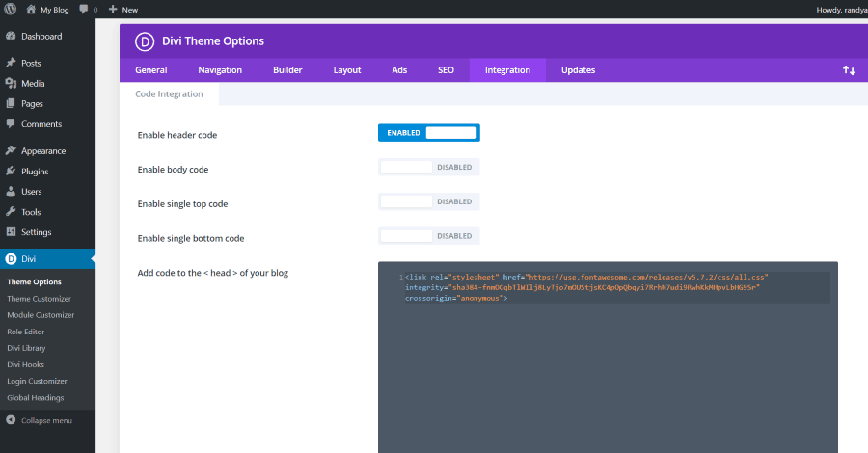Click the Collapse menu link
Screen dimensions: 868x453
(x=46, y=421)
